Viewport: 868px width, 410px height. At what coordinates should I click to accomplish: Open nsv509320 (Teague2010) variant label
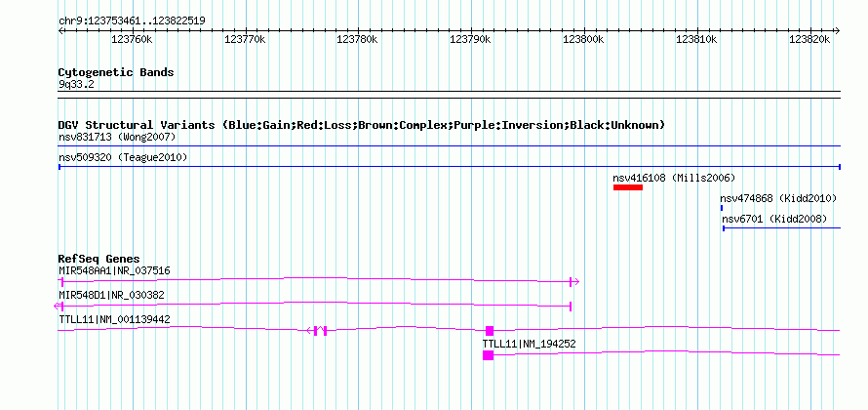[x=123, y=158]
